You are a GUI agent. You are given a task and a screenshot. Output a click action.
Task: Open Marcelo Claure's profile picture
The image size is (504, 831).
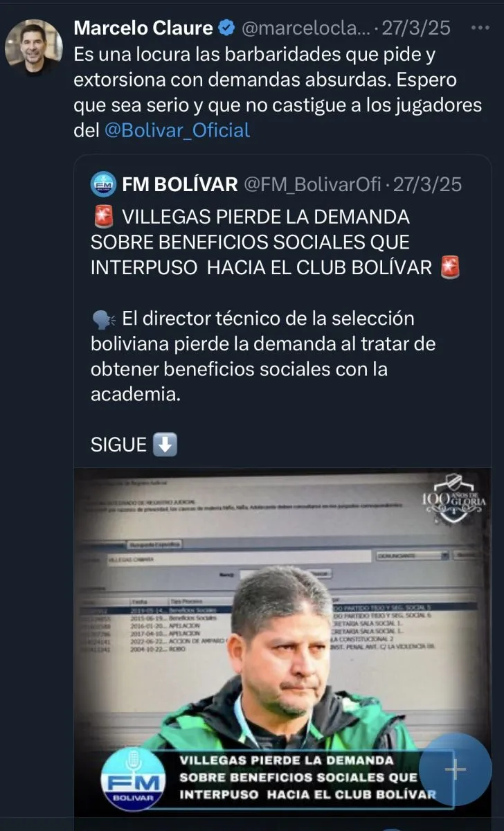pyautogui.click(x=34, y=48)
